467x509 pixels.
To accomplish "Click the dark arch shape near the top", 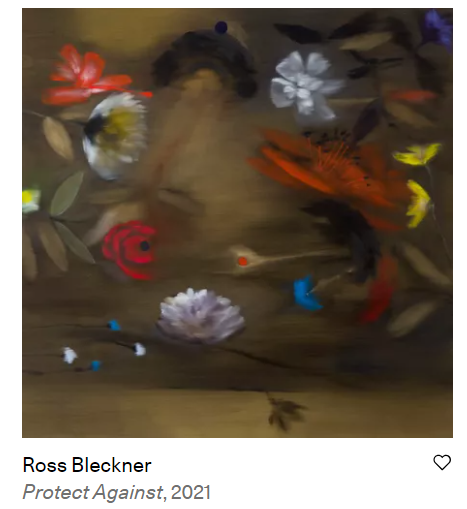I will 205,60.
